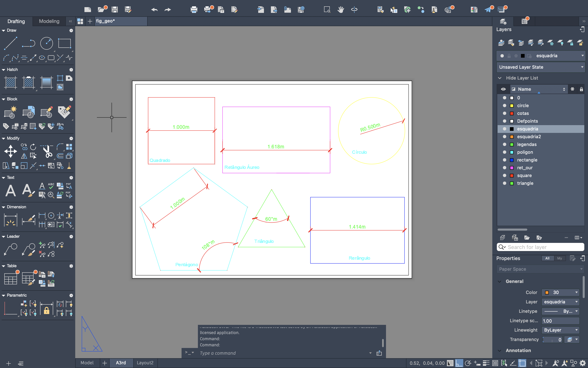Toggle visibility of the triangle layer
588x368 pixels.
[504, 183]
